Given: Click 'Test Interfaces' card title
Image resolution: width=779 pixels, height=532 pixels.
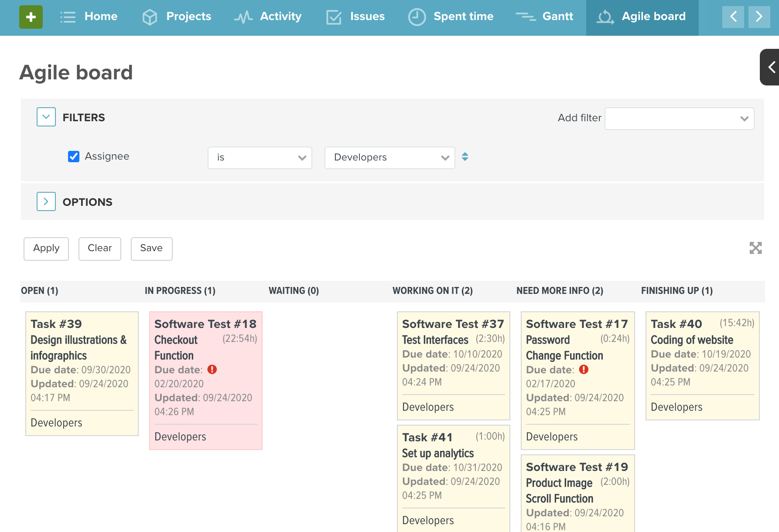Looking at the screenshot, I should (435, 340).
